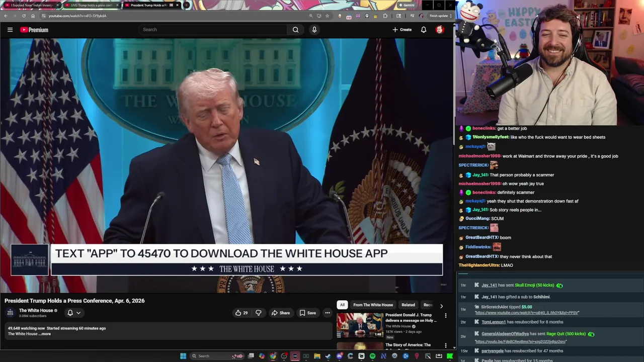Open options menu for 'delivers a message on Holy' video

tap(445, 316)
